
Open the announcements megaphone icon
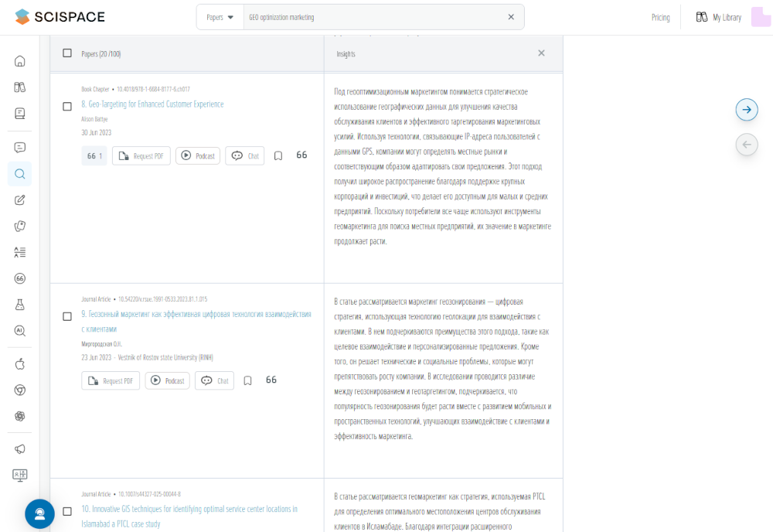(x=20, y=449)
